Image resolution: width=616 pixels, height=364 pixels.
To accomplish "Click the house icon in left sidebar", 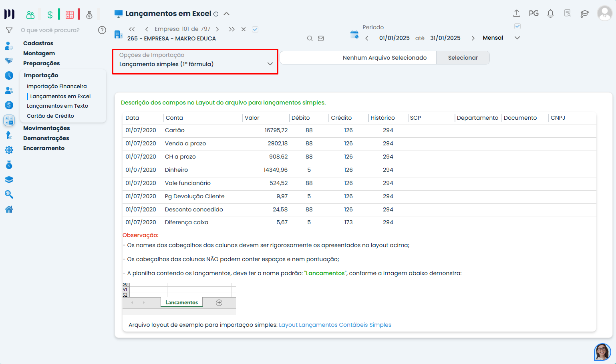I will (x=9, y=209).
